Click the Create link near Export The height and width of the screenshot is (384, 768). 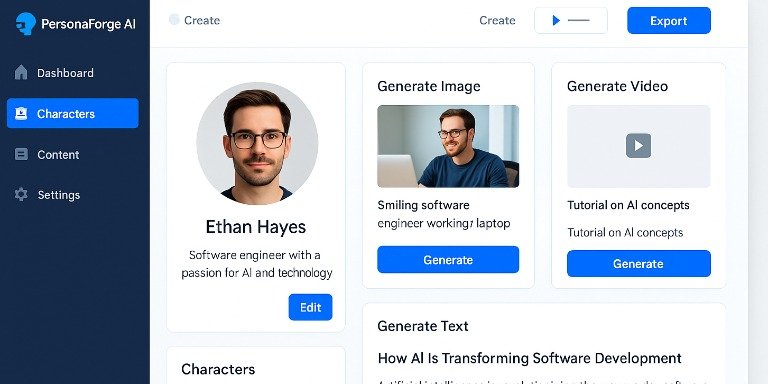click(x=497, y=21)
